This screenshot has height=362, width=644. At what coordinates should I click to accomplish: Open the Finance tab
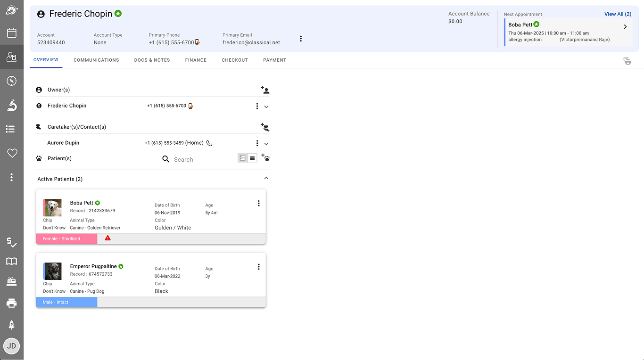[196, 60]
